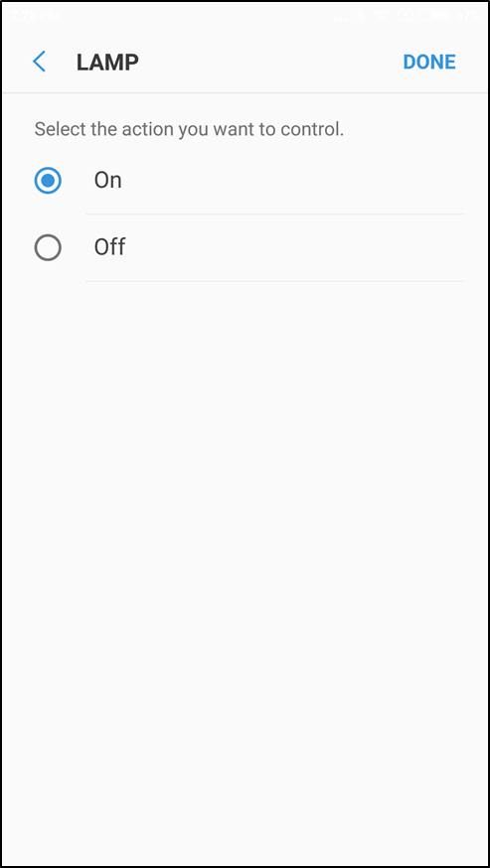490x868 pixels.
Task: Tap the Bluetooth status bar icon
Action: tap(361, 16)
